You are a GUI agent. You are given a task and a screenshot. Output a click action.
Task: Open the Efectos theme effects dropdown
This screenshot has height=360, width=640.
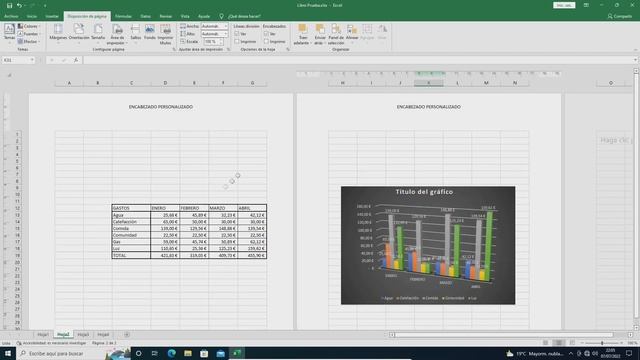coord(29,41)
